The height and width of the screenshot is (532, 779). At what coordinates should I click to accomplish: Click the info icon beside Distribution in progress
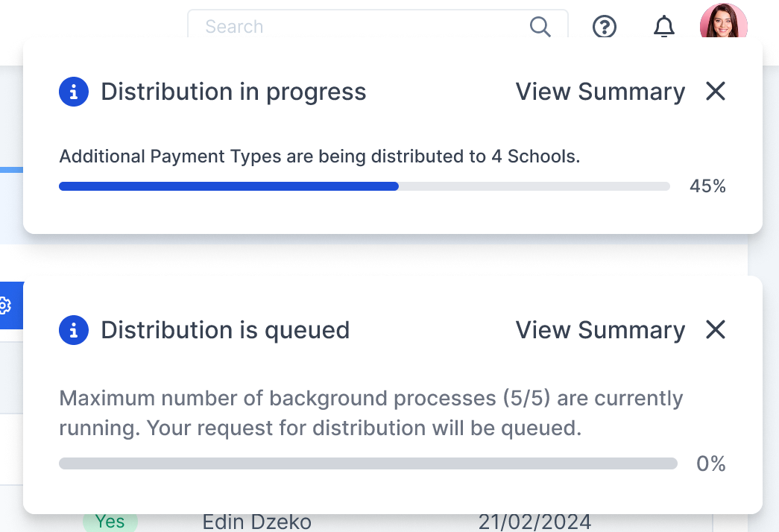[74, 92]
